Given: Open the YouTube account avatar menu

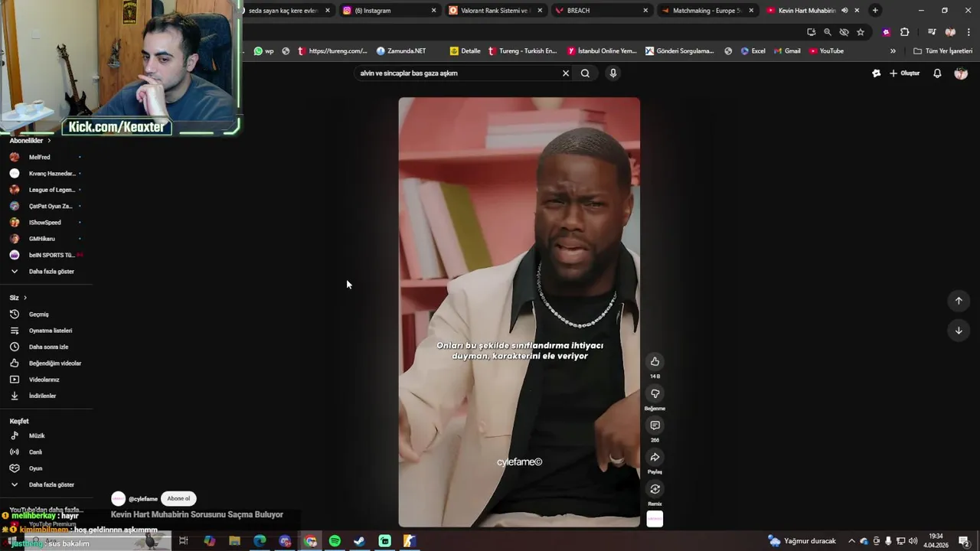Looking at the screenshot, I should (961, 73).
